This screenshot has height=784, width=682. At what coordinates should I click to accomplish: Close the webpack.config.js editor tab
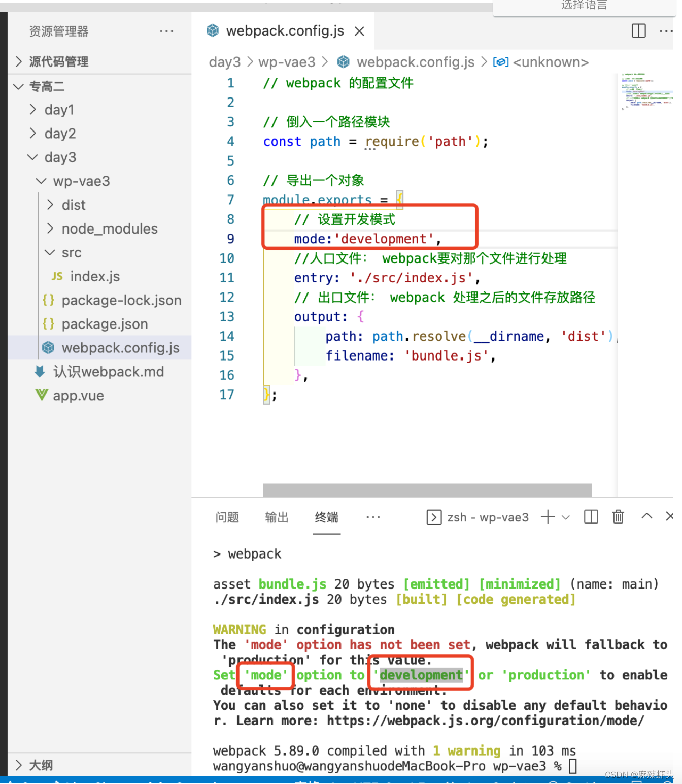pos(359,31)
